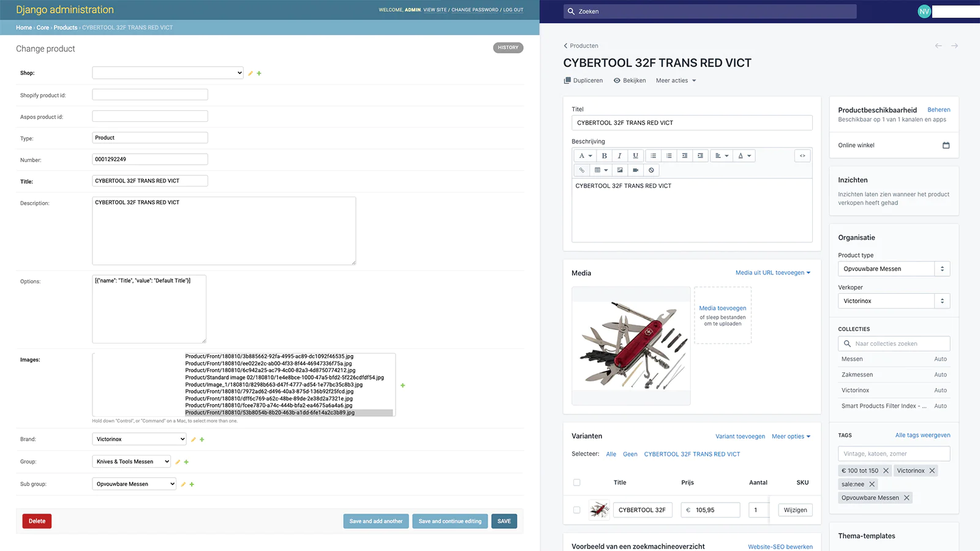The width and height of the screenshot is (980, 551).
Task: Add another image with plus icon
Action: (402, 386)
